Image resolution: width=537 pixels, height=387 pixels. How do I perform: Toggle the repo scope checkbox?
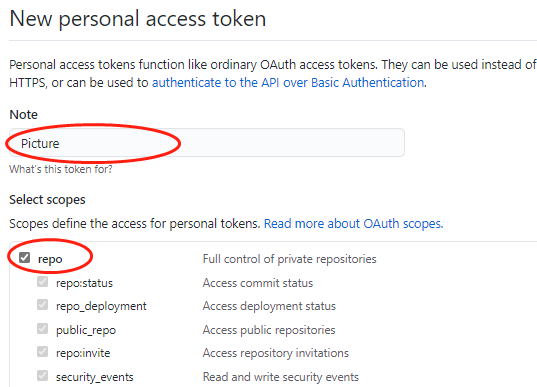[25, 258]
